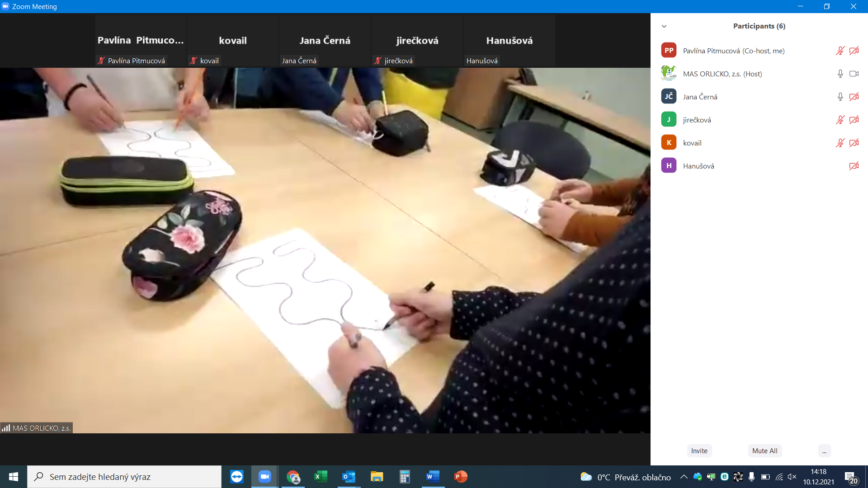868x488 pixels.
Task: Open PowerPoint from the taskbar
Action: 461,477
